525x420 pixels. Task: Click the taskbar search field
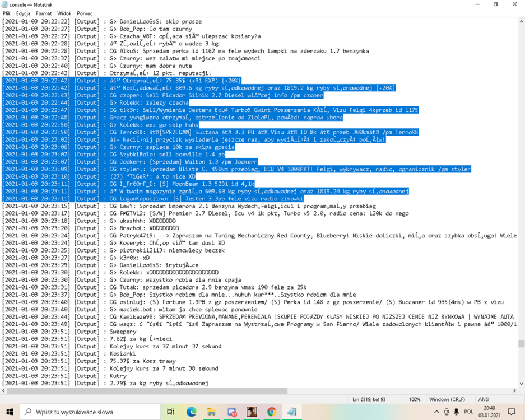90,412
